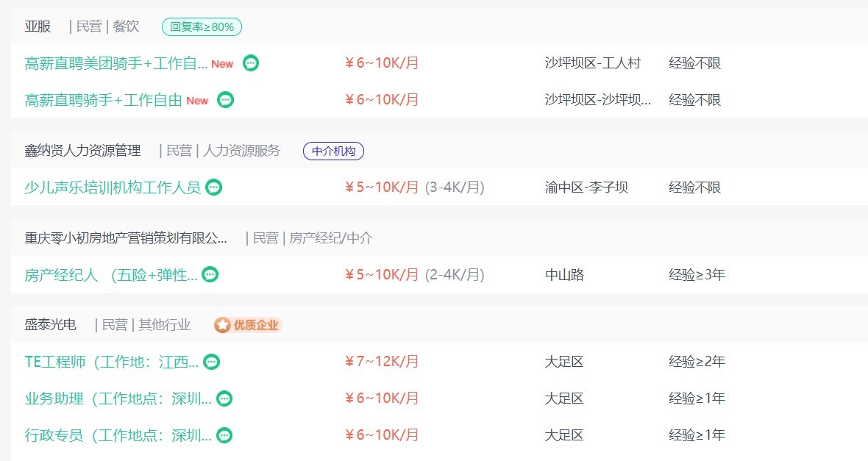Click company name 亚服
Viewport: 868px width, 461px height.
[x=38, y=26]
